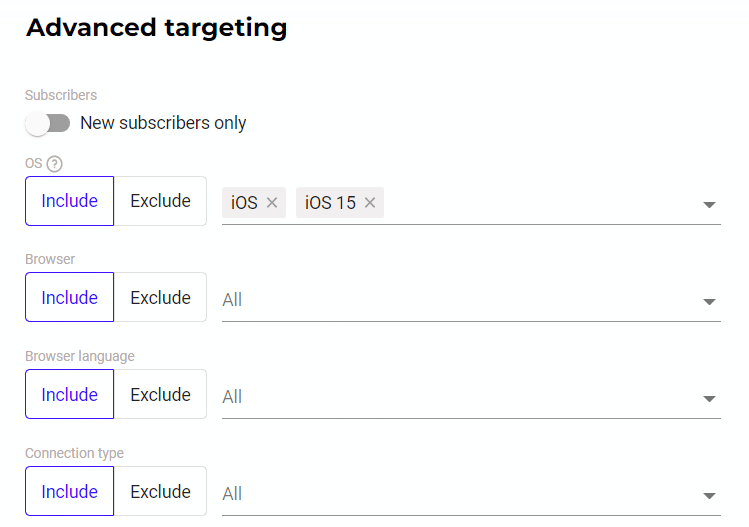Remove the iOS tag from OS targeting
Image resolution: width=749 pixels, height=527 pixels.
[272, 203]
